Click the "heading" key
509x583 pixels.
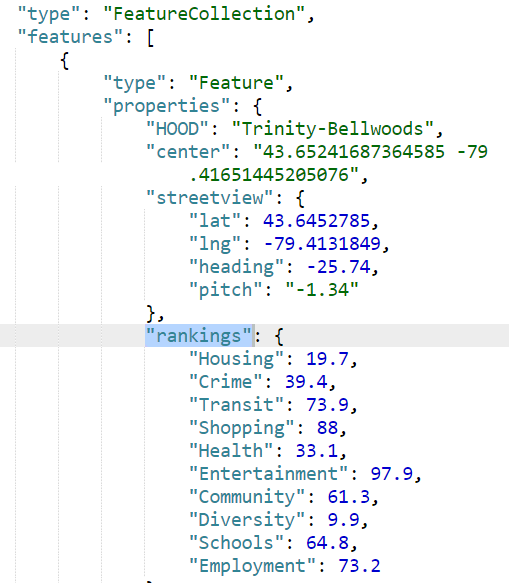[236, 267]
